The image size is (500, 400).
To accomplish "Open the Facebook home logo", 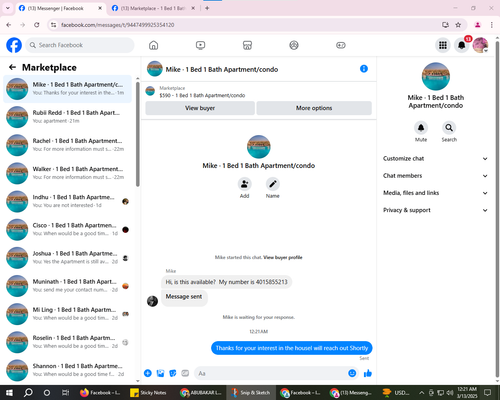I will [14, 45].
